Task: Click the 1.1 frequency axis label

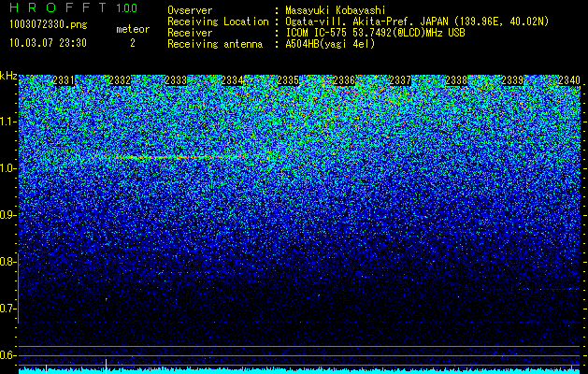Action: click(x=7, y=122)
